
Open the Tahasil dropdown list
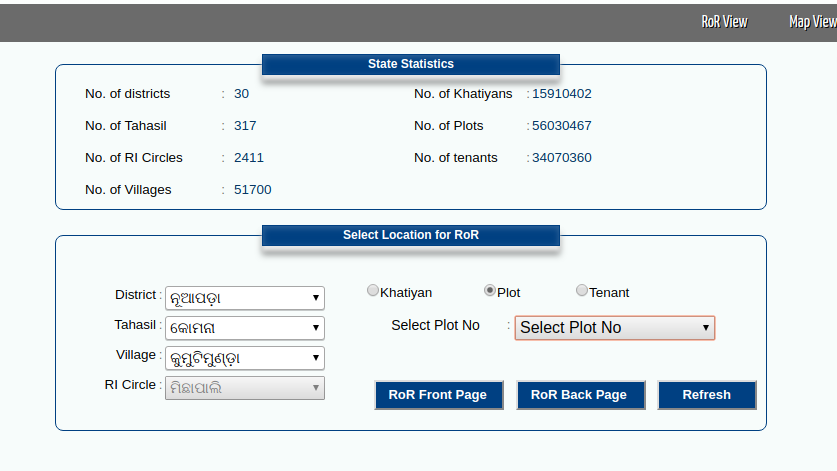tap(244, 328)
